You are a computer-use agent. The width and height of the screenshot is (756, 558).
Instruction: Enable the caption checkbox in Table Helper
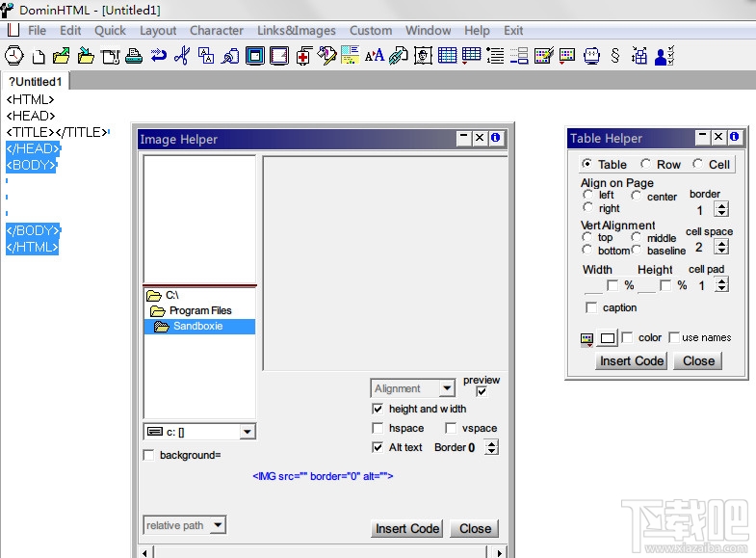[x=591, y=307]
